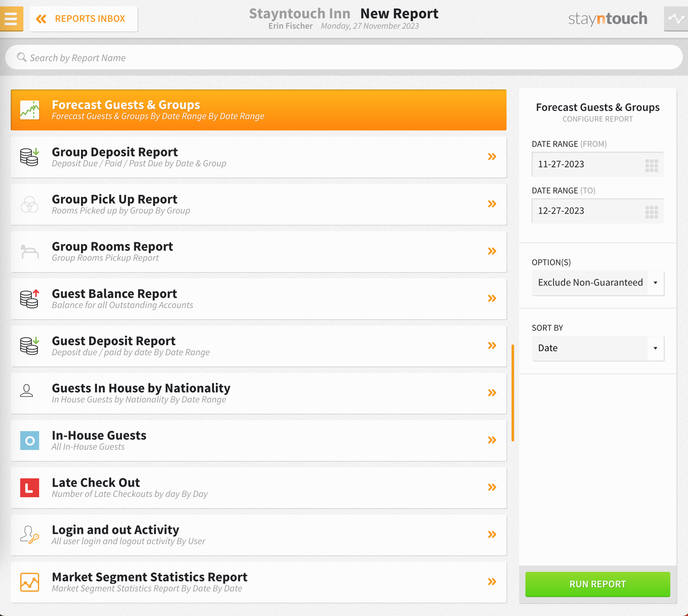Click the Stayntouch Inn property name
The width and height of the screenshot is (688, 616).
(x=300, y=13)
